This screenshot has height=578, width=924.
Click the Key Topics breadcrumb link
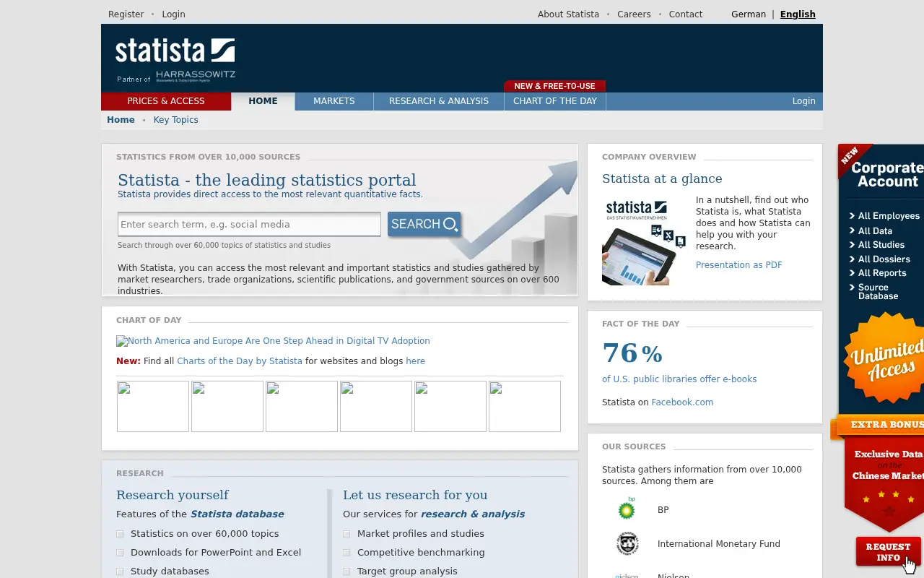[175, 120]
